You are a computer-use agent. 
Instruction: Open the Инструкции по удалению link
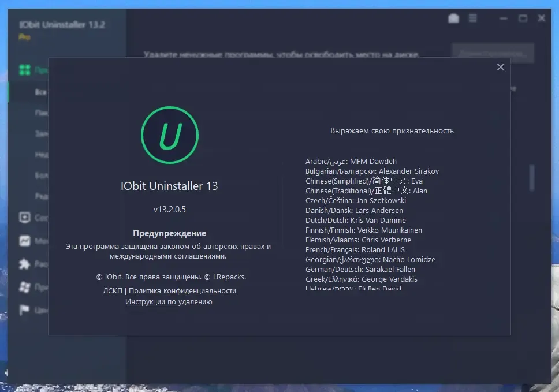pos(169,301)
